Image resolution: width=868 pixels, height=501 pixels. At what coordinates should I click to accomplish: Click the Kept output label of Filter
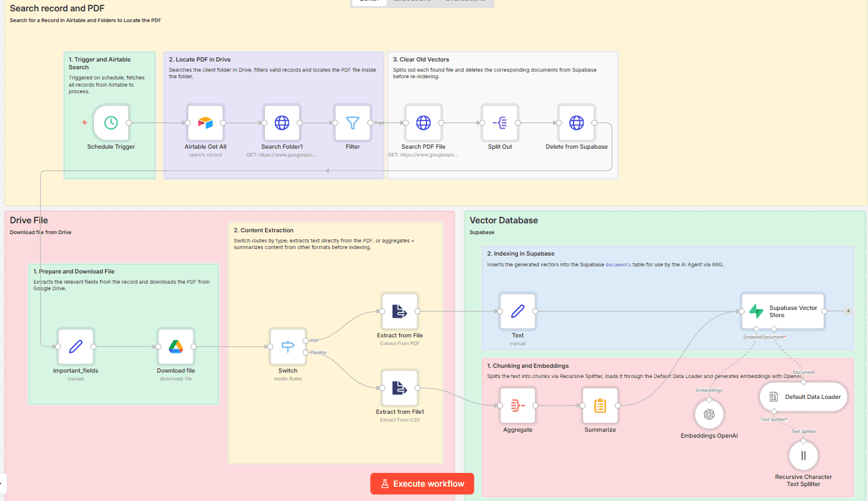(379, 123)
